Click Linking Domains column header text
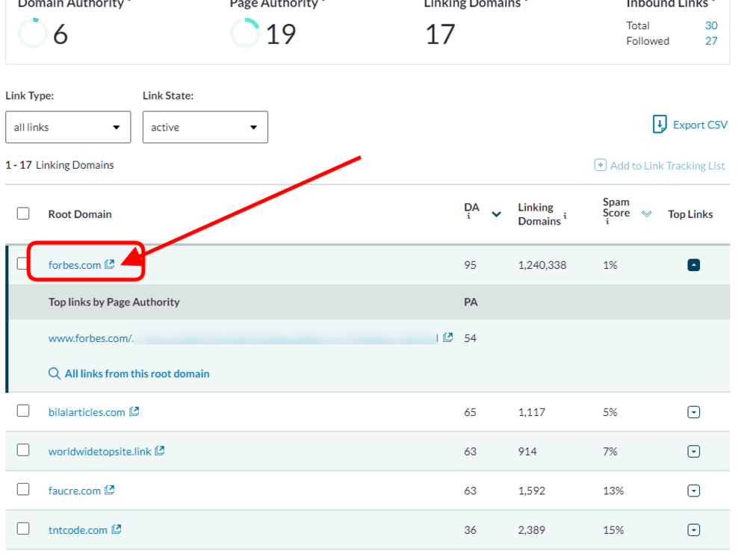This screenshot has height=560, width=747. click(x=539, y=214)
